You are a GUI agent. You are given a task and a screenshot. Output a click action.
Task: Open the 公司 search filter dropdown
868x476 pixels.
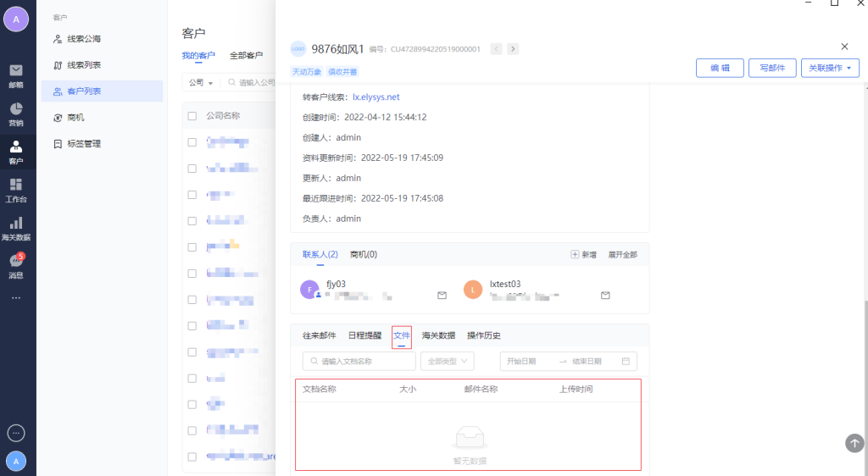coord(200,83)
